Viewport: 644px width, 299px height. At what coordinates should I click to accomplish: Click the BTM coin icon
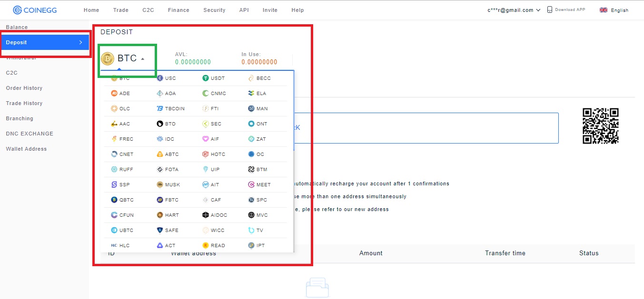point(251,169)
